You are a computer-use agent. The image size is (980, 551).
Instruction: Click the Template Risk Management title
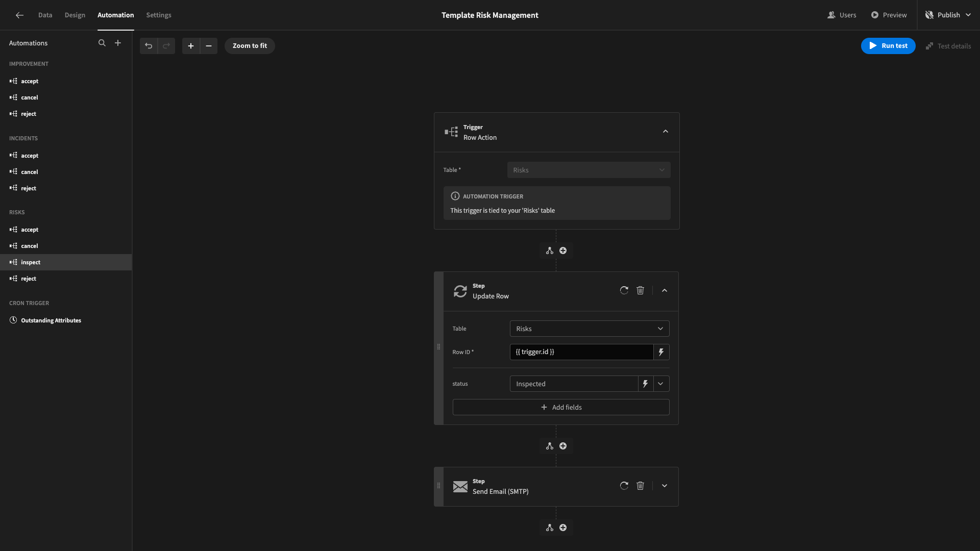pos(490,15)
